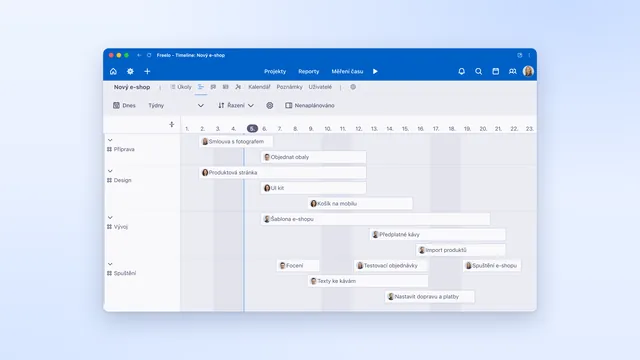The width and height of the screenshot is (640, 360).
Task: Open the Import produktů task bar
Action: click(x=461, y=250)
